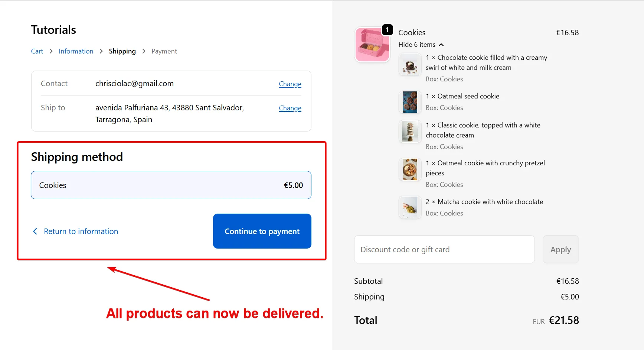Focus the discount code field
Viewport: 644px width, 350px height.
[x=444, y=249]
